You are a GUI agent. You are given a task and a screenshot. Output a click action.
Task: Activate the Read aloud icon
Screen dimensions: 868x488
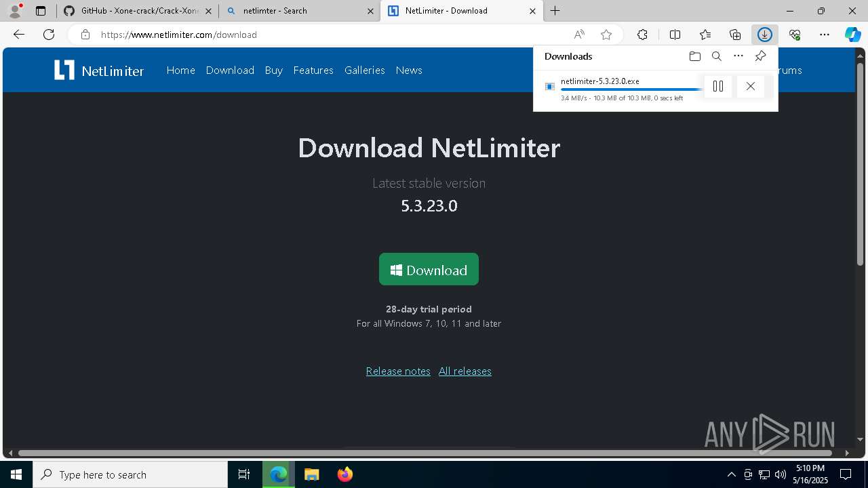[579, 35]
